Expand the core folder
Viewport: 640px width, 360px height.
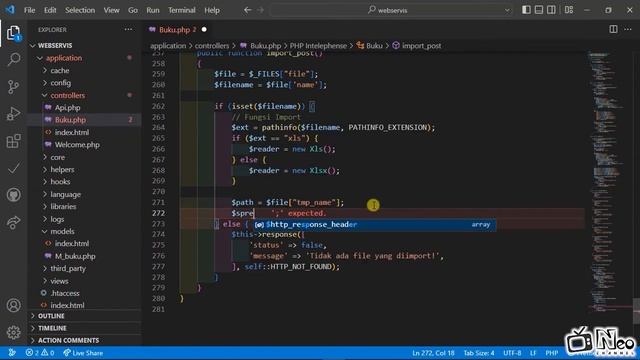coord(58,157)
